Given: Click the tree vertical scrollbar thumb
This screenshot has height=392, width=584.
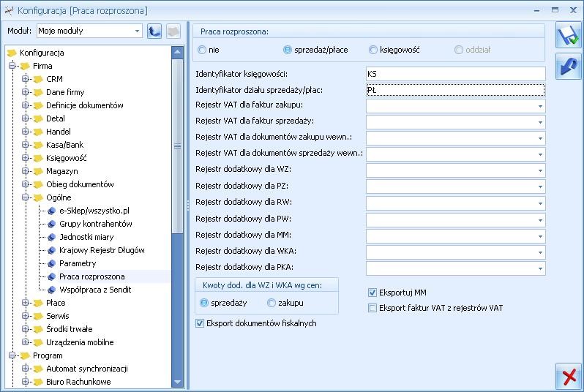Looking at the screenshot, I should 177,146.
